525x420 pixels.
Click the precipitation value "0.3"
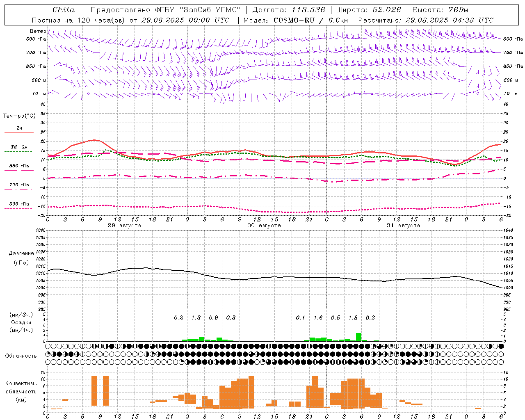[231, 317]
